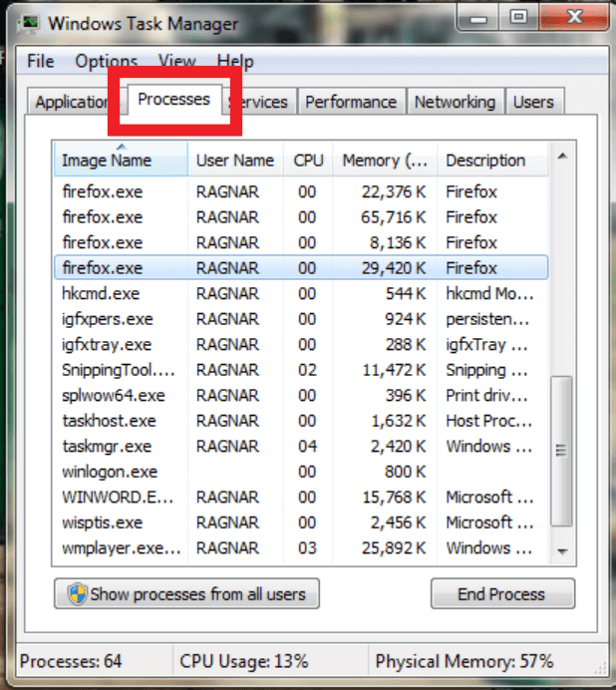Select the hkcmd.exe process
This screenshot has width=616, height=690.
click(301, 293)
